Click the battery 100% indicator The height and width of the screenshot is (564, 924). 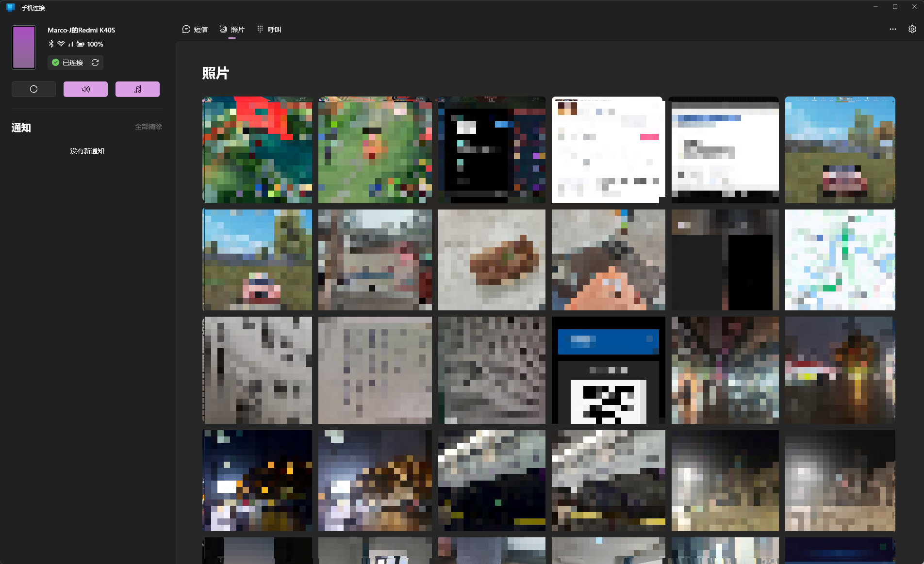coord(90,44)
